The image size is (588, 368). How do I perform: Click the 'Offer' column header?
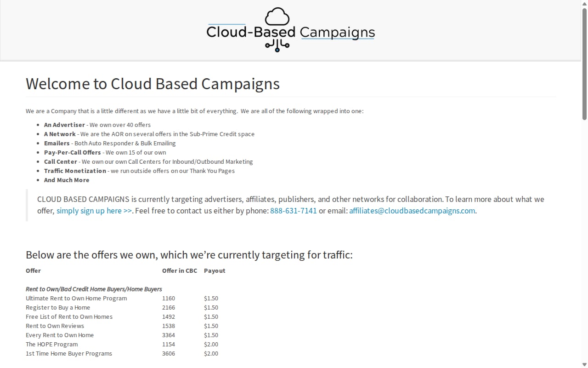point(33,270)
